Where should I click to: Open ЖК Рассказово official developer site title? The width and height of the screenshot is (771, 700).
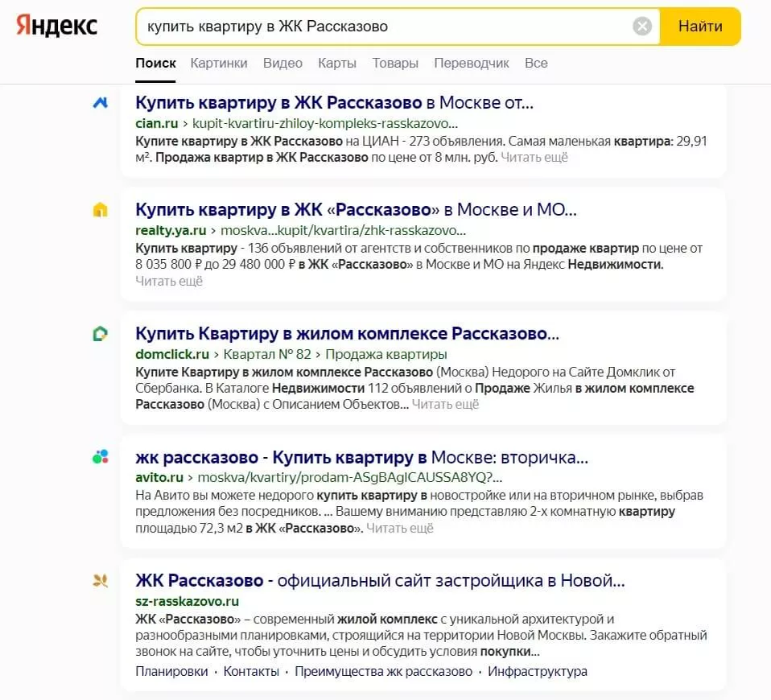pos(380,581)
